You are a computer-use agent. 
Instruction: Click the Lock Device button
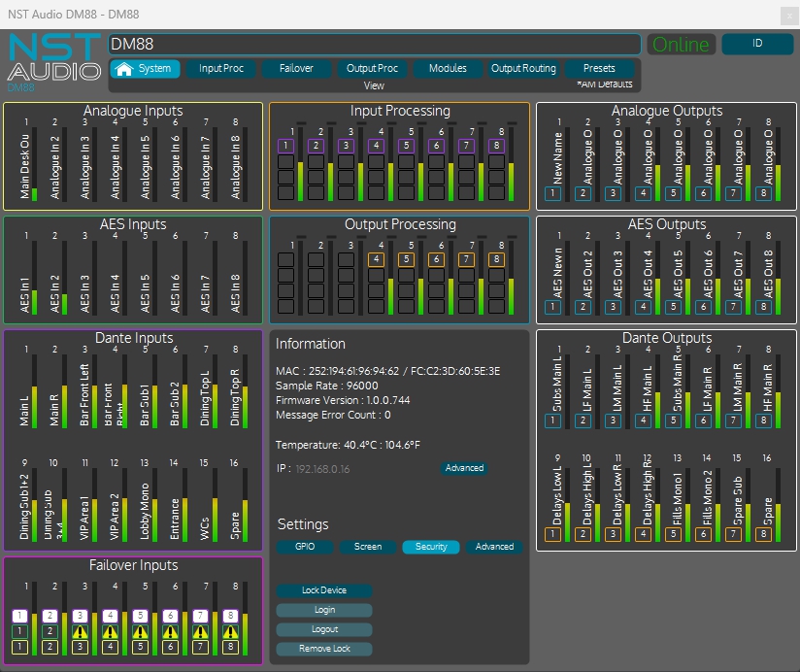click(x=324, y=590)
